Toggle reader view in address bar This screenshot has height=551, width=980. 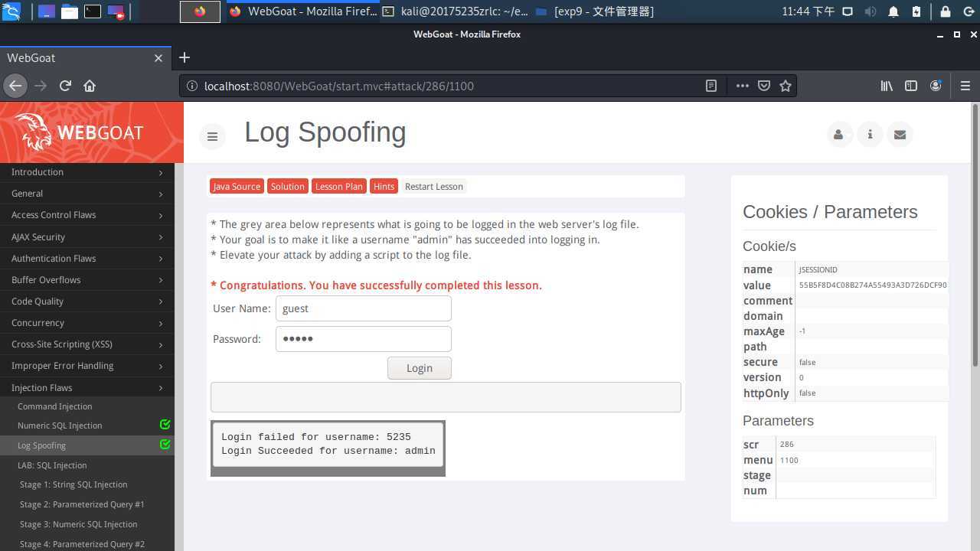point(711,86)
